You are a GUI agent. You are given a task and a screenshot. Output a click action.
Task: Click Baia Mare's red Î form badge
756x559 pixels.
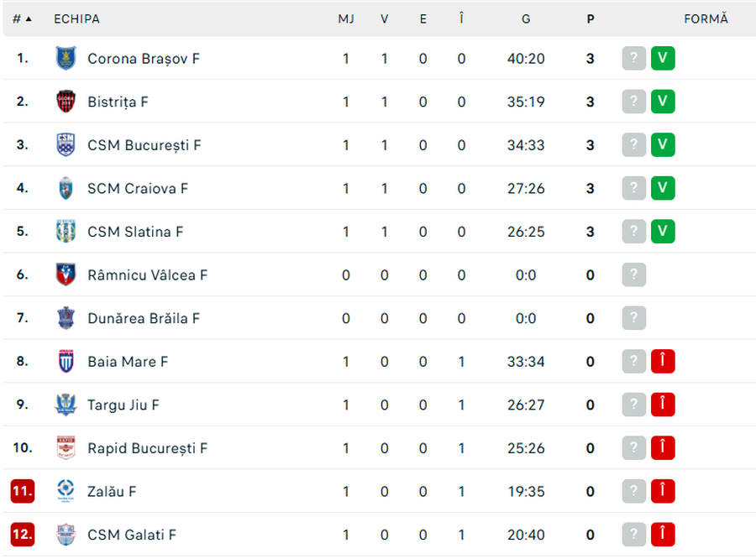663,362
